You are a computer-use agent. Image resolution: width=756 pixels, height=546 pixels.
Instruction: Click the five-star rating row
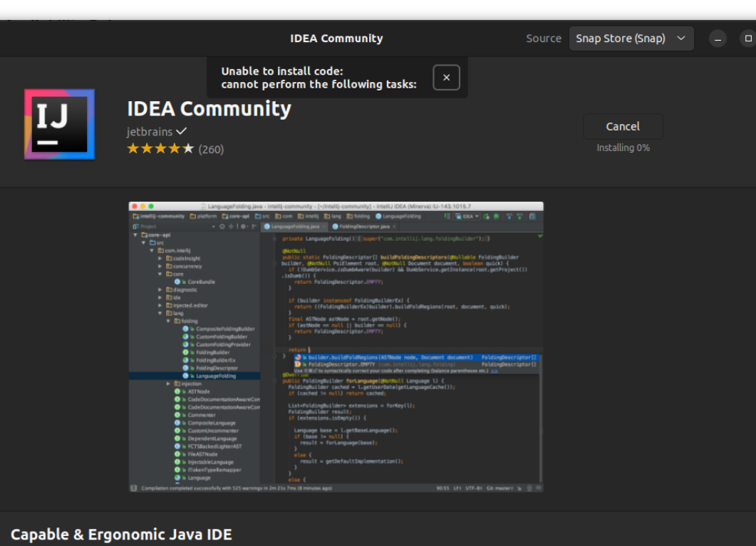point(160,148)
